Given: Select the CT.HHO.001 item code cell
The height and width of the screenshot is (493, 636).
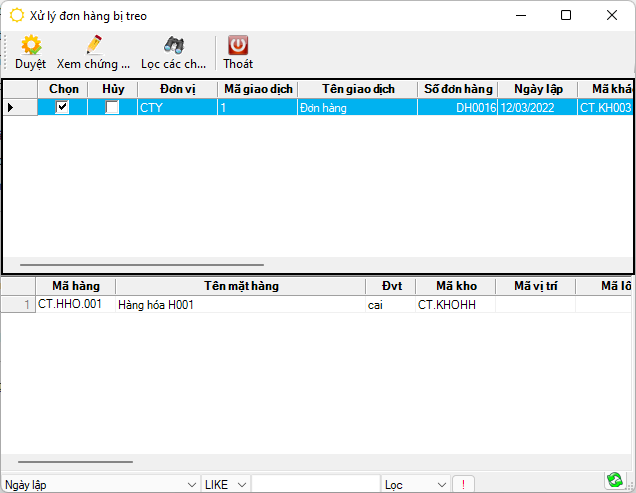Looking at the screenshot, I should (x=75, y=305).
